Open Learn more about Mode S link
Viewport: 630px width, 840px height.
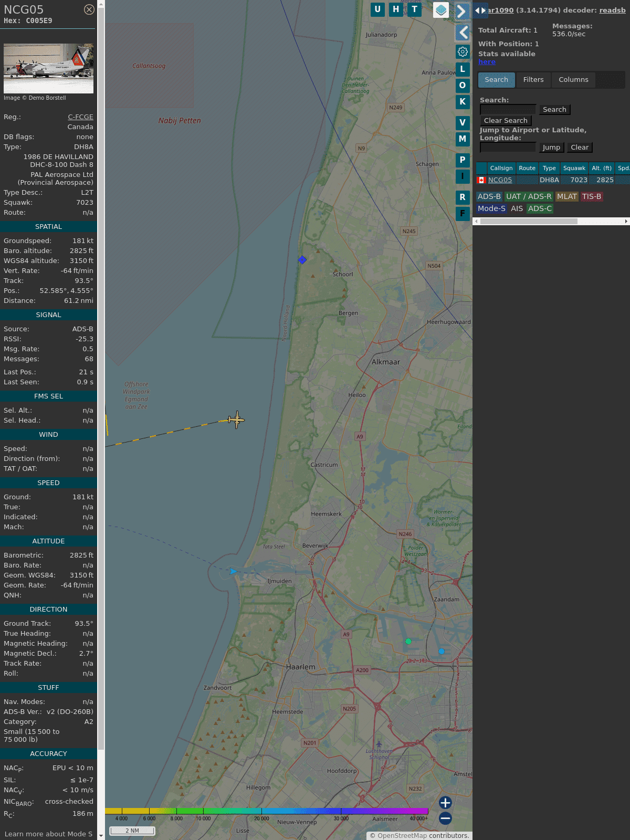[x=48, y=834]
